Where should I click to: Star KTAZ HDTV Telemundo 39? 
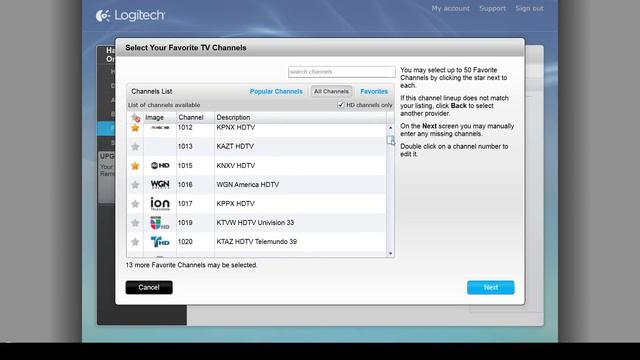[135, 242]
